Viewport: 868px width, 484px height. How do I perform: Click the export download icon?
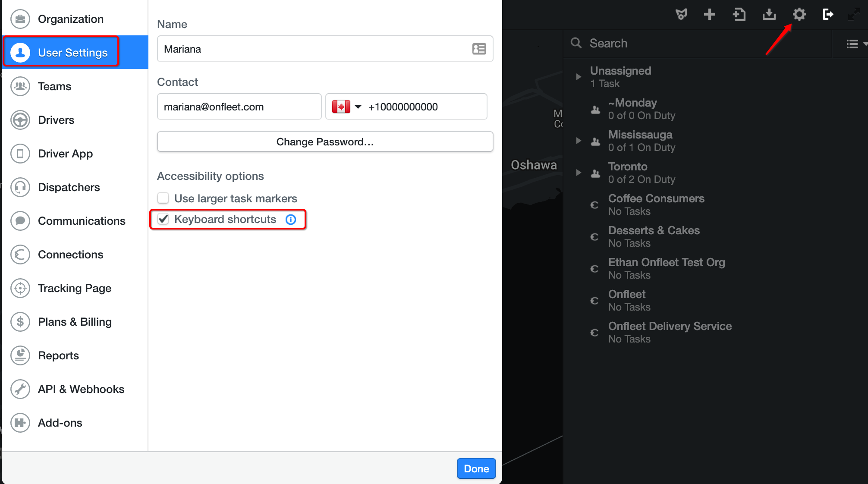(769, 14)
